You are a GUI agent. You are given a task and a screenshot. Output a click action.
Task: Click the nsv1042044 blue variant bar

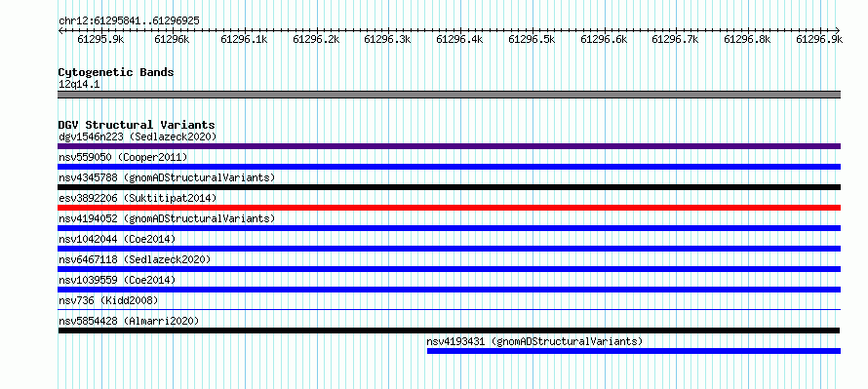click(x=449, y=249)
